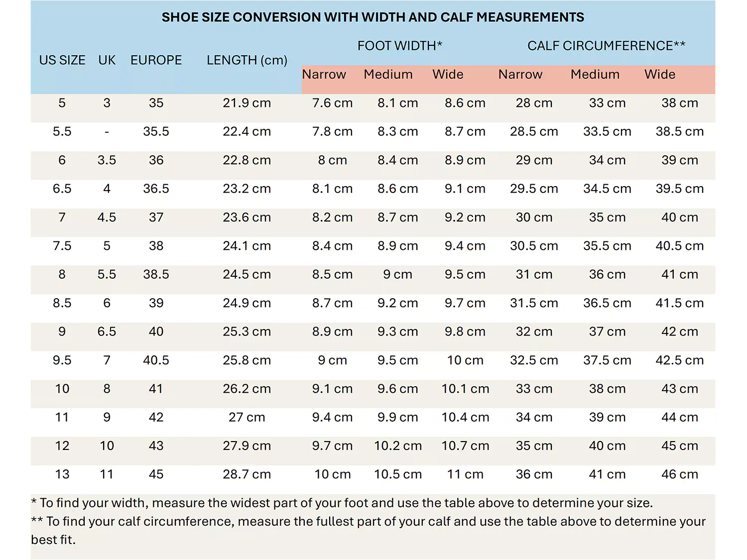Click the foot width measuring footnote
747x560 pixels.
pos(342,503)
